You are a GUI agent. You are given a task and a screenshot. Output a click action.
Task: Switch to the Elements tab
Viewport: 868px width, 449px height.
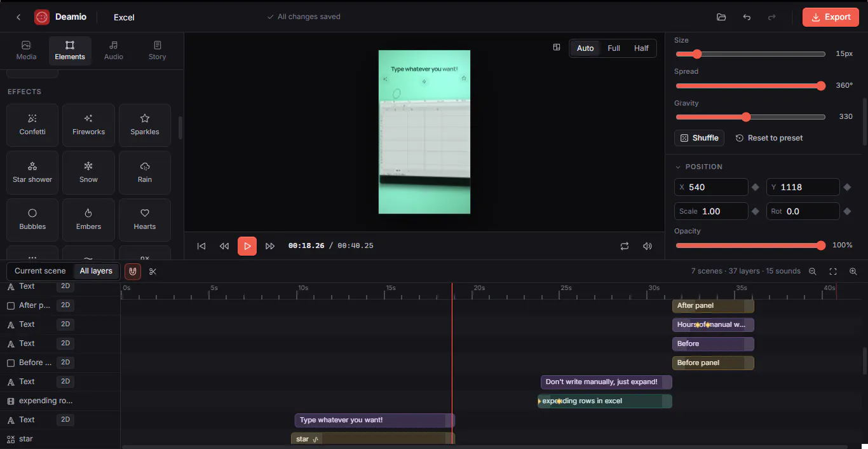[x=70, y=51]
